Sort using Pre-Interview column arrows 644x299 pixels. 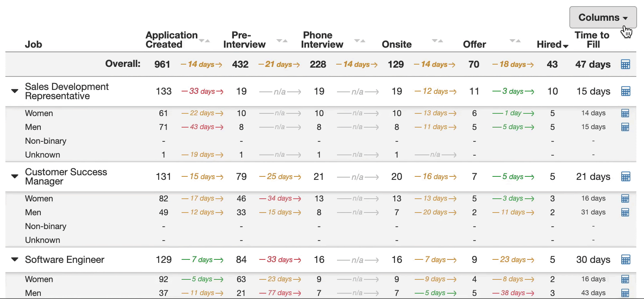[x=282, y=41]
